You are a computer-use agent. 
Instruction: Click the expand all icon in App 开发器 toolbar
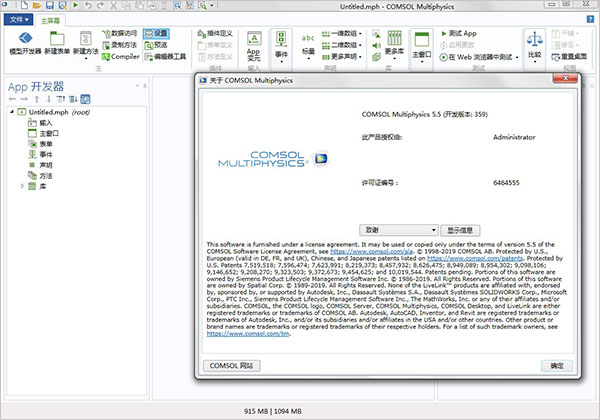[73, 99]
